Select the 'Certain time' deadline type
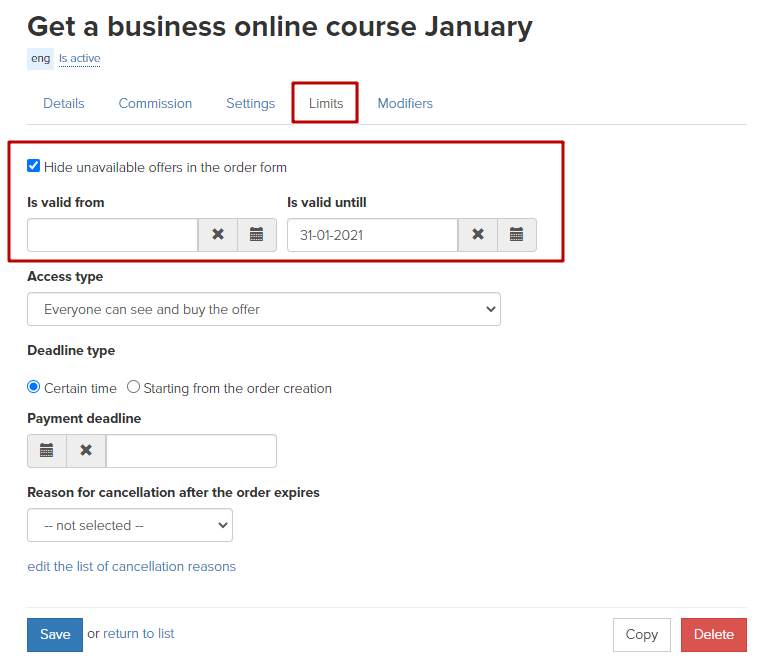Viewport: 770px width, 667px height. click(33, 387)
